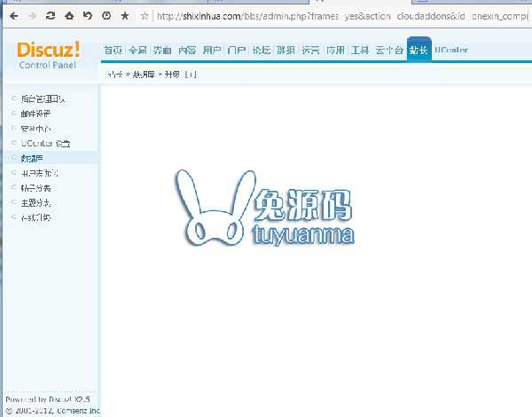532x417 pixels.
Task: Click the undo/restore closed tab icon
Action: [x=88, y=16]
